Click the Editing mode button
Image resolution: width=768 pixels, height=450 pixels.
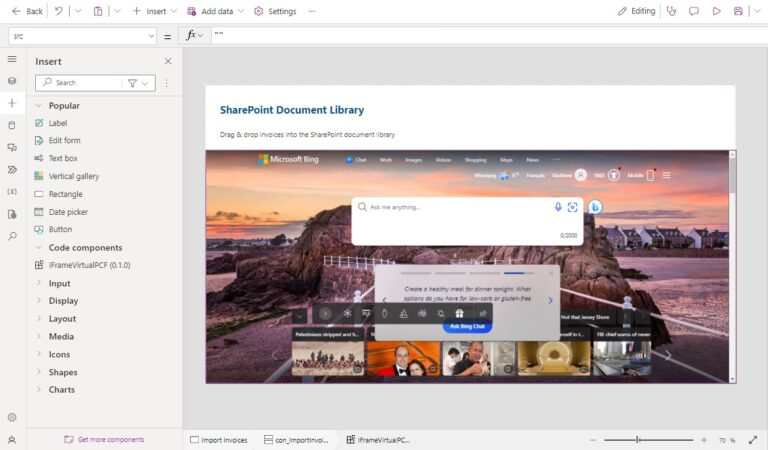(x=636, y=11)
